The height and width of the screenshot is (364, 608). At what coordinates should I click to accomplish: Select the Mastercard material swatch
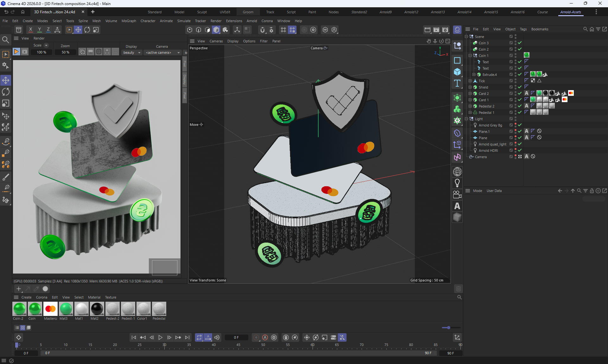(x=50, y=309)
